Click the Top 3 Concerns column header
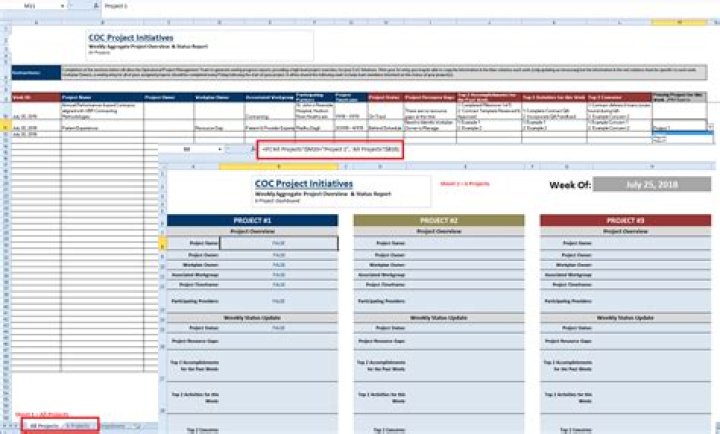This screenshot has height=434, width=720. [619, 97]
